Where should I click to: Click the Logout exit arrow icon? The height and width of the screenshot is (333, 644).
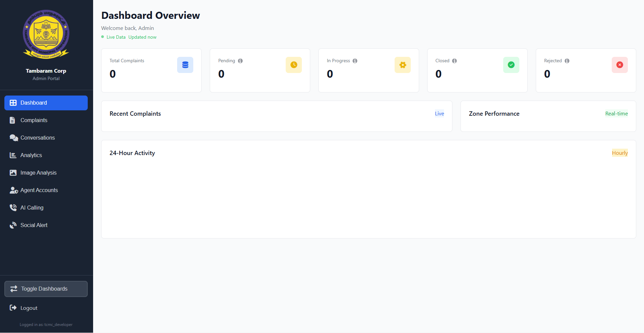pyautogui.click(x=13, y=308)
